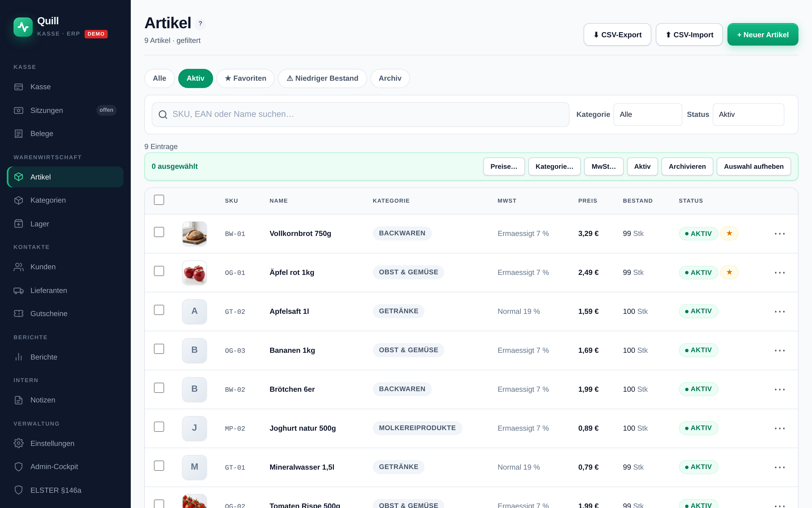The width and height of the screenshot is (812, 508).
Task: Show the Favoriten filter tab
Action: pyautogui.click(x=245, y=78)
